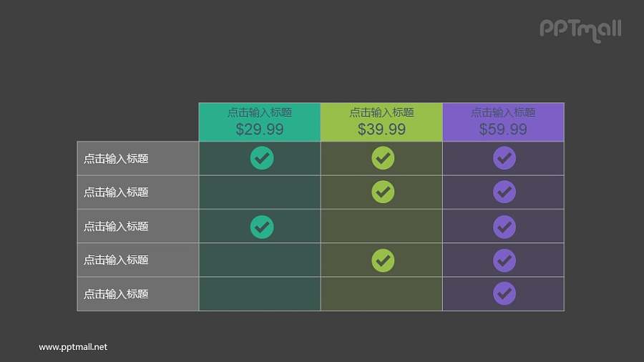Viewport: 644px width, 362px height.
Task: Select the bottom row's gray title label
Action: 116,294
